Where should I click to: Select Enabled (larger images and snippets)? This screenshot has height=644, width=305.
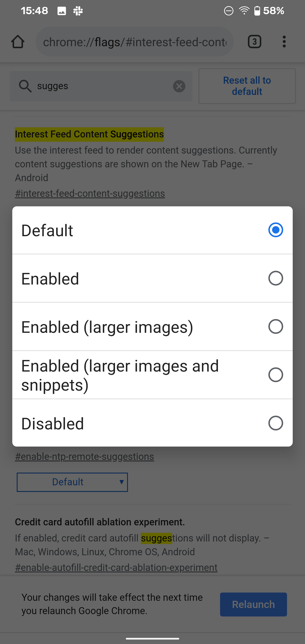tap(152, 375)
